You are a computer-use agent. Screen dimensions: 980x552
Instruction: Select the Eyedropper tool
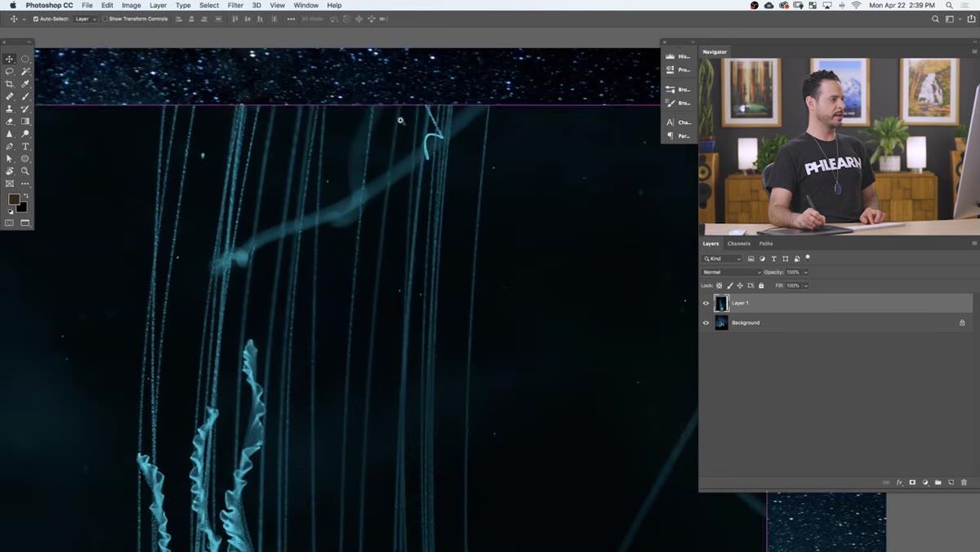click(25, 84)
